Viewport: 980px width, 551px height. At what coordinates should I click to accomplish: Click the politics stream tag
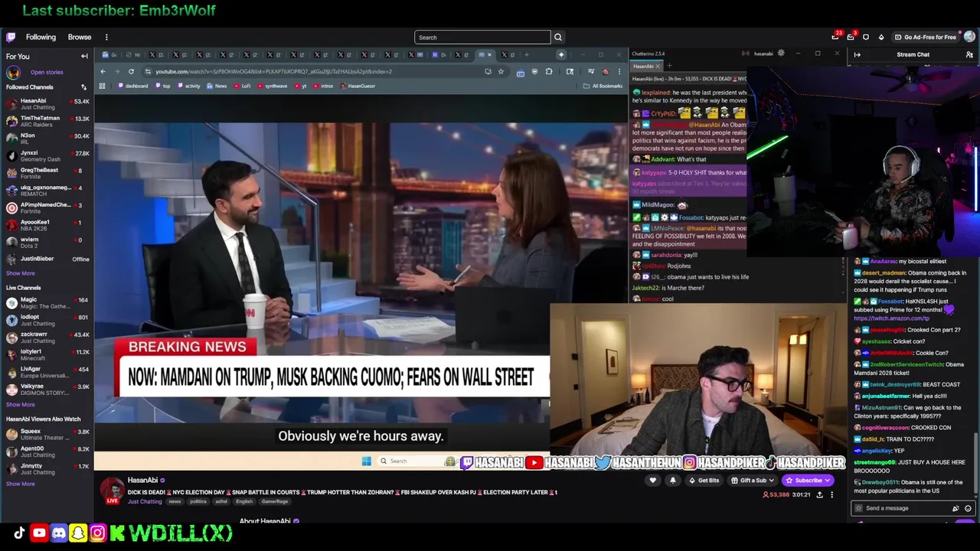tap(198, 501)
